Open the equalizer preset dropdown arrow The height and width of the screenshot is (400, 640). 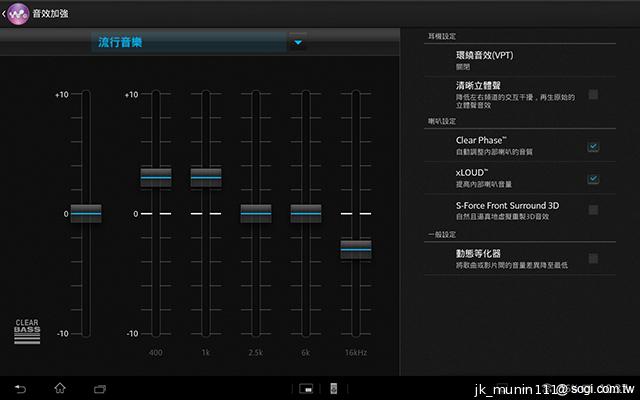(298, 42)
